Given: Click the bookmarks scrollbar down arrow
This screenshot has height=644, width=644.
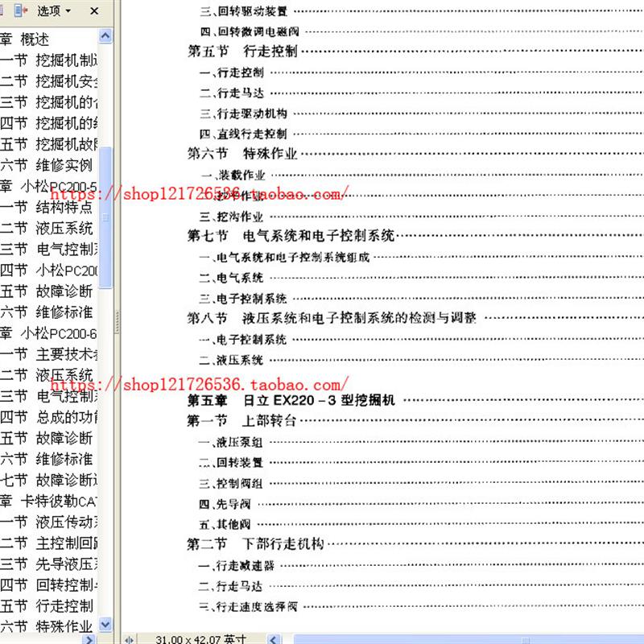Looking at the screenshot, I should (105, 625).
